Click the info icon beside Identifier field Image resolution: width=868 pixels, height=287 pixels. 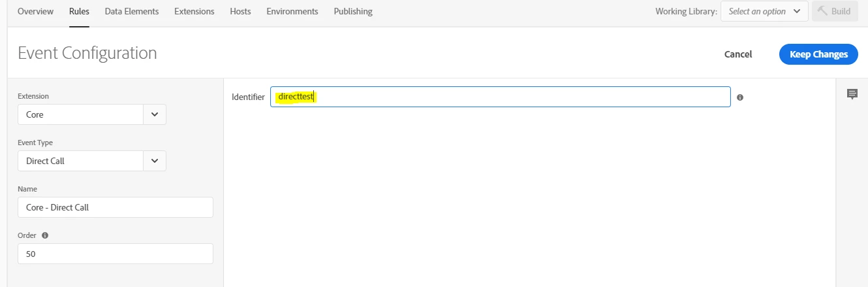740,97
